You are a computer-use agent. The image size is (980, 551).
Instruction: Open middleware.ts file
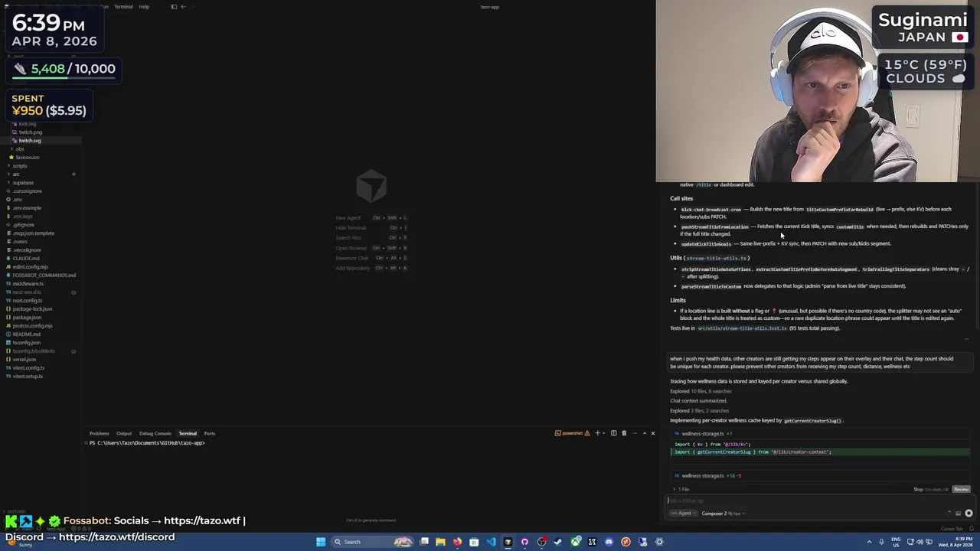click(x=28, y=284)
